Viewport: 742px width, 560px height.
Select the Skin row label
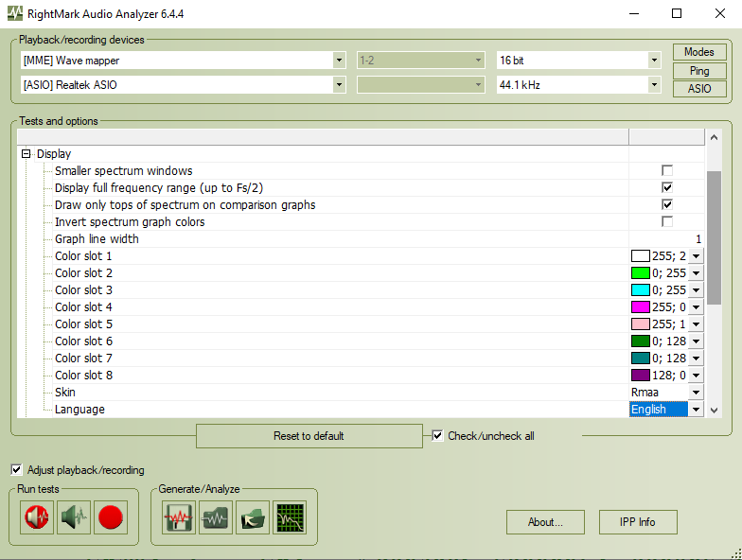tap(64, 392)
